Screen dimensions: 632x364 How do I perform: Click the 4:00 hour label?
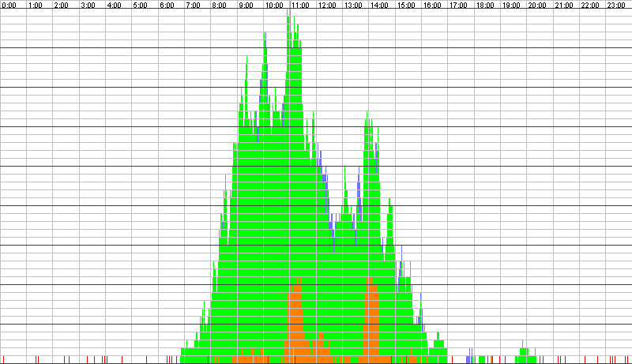click(x=115, y=6)
